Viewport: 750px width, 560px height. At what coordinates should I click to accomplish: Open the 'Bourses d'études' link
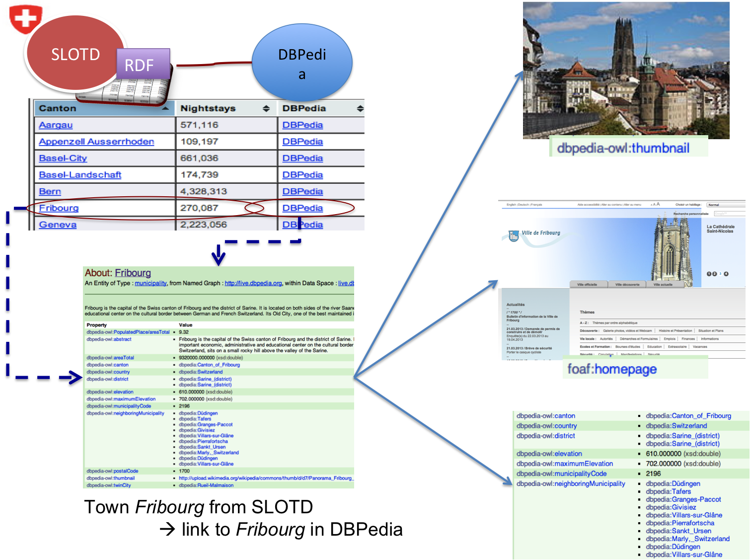(628, 347)
